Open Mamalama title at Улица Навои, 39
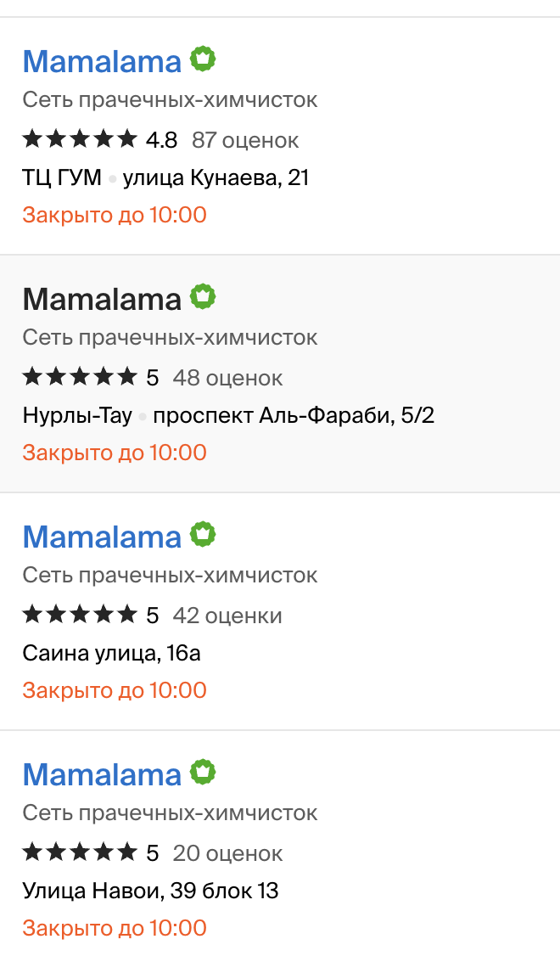Viewport: 560px width, 956px height. pyautogui.click(x=102, y=774)
